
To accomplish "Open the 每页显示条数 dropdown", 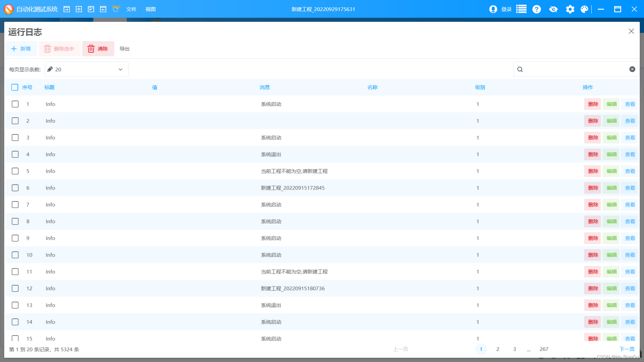I will coord(86,69).
